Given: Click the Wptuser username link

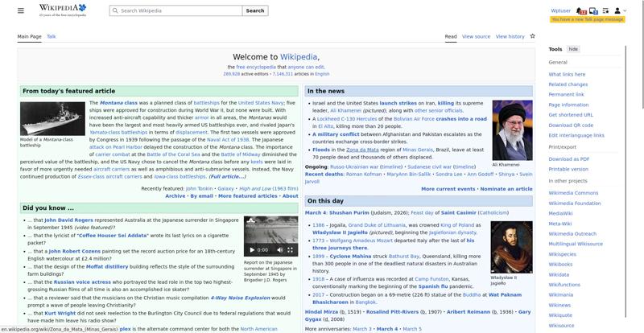Looking at the screenshot, I should point(560,11).
